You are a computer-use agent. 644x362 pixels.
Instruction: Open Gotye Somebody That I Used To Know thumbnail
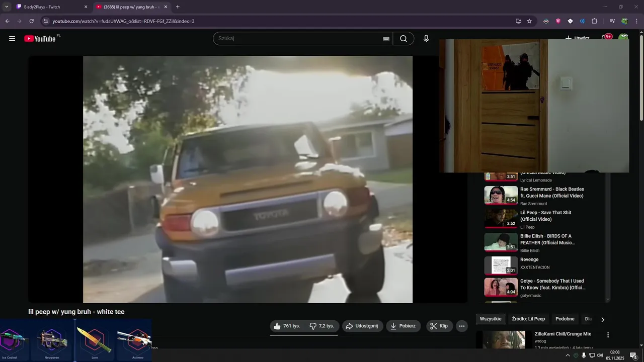click(501, 287)
